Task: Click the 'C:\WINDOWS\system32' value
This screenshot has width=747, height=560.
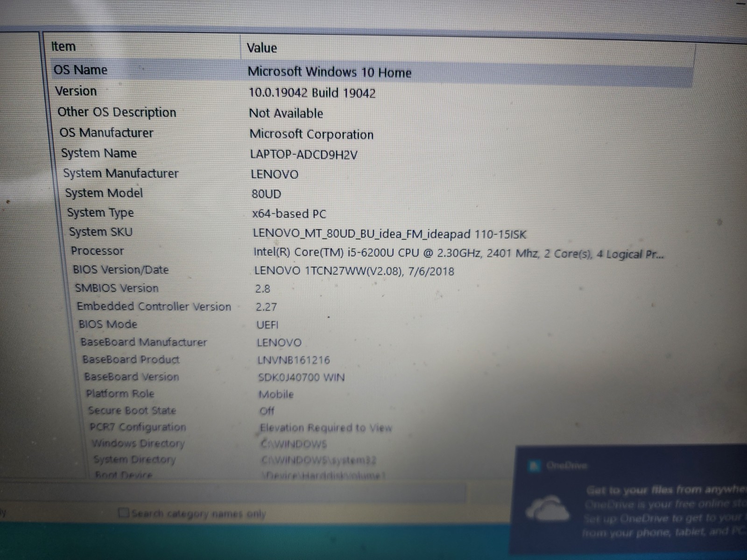Action: point(318,460)
